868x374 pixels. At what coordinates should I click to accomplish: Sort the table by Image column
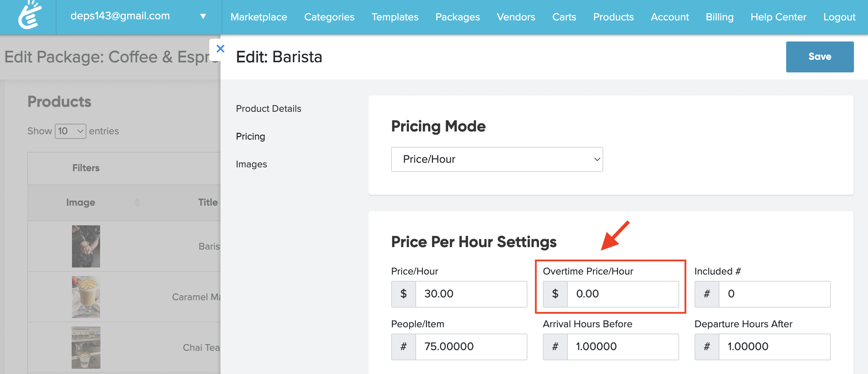point(81,202)
